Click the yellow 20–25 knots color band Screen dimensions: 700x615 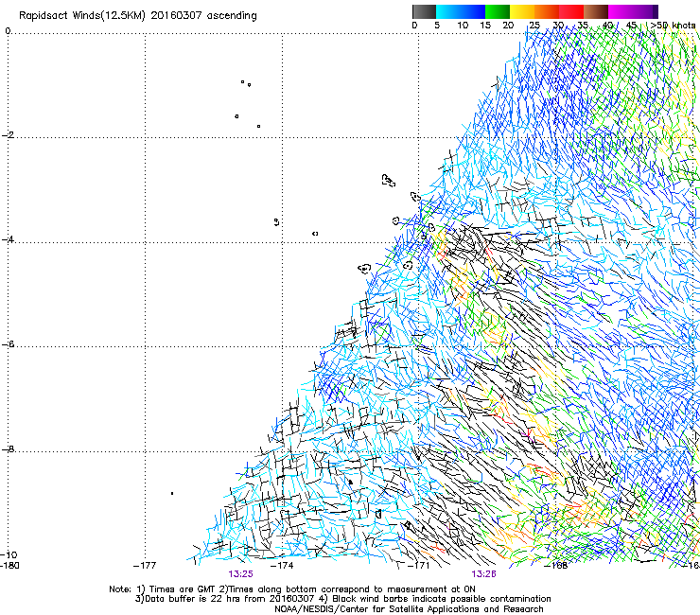tap(522, 11)
